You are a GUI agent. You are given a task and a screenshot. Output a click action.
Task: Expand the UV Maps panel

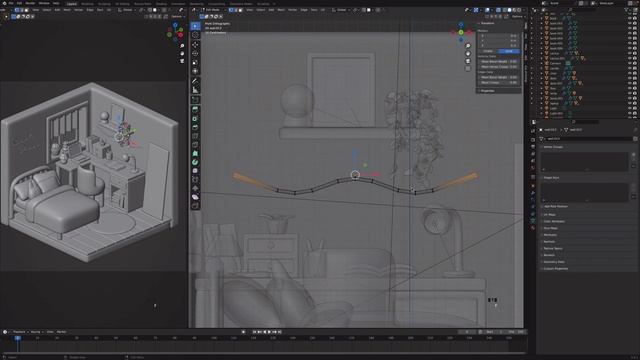pos(549,214)
